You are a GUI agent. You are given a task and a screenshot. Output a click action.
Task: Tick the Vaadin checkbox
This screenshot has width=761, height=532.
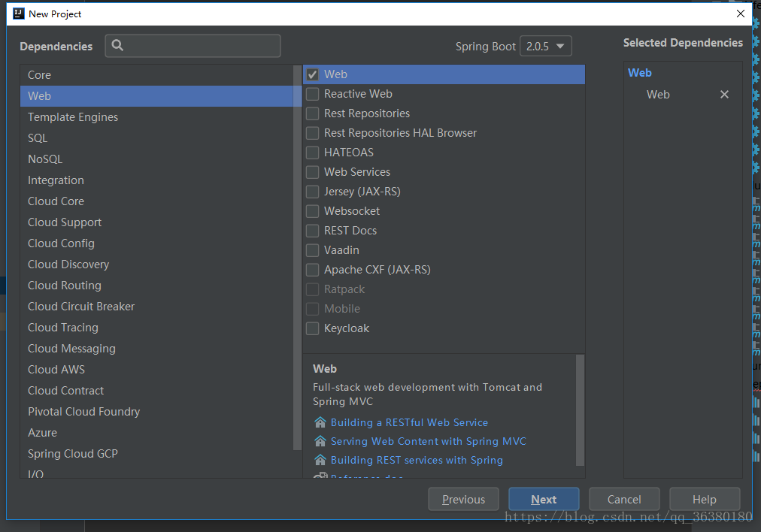click(313, 250)
